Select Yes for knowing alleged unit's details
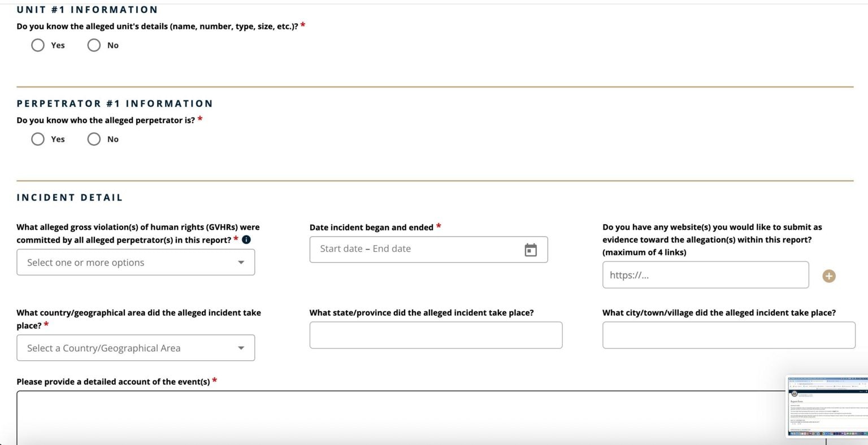The image size is (868, 445). pos(38,45)
